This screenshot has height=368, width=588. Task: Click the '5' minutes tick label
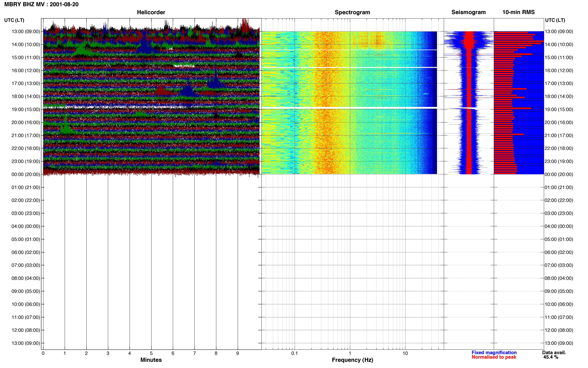(151, 353)
